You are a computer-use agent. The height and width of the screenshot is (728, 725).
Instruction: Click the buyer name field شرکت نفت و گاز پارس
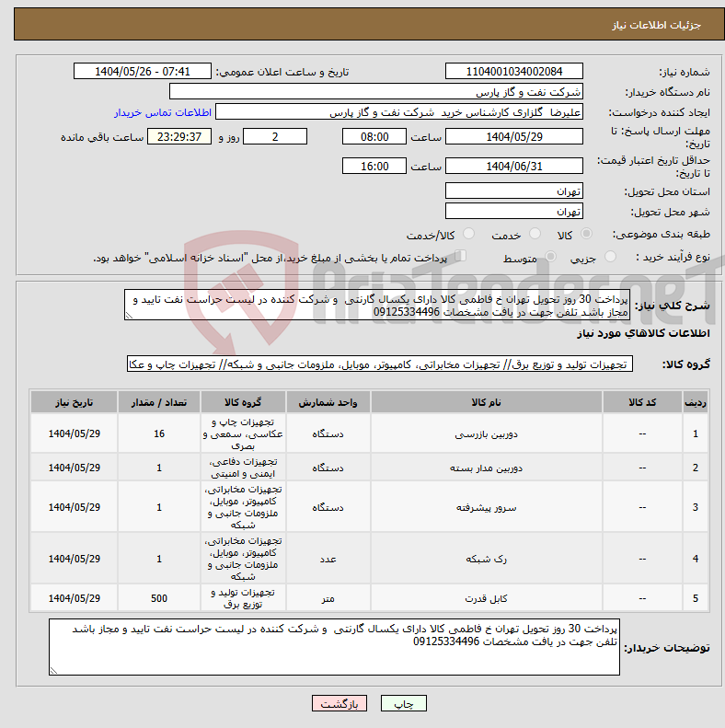coord(376,91)
